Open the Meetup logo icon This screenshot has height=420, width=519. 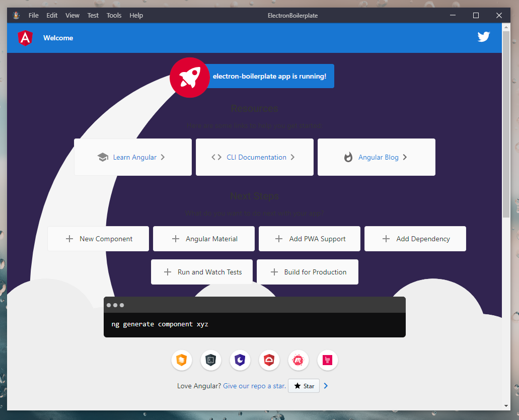[x=298, y=360]
